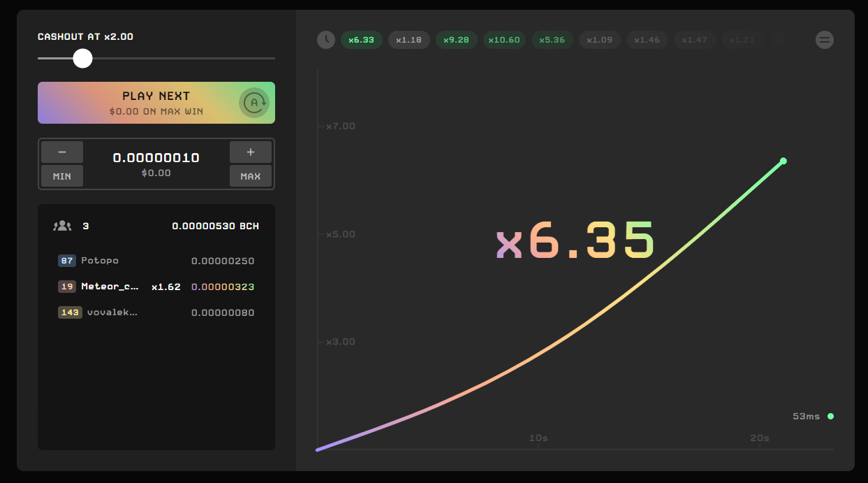Set bet to maximum with MAX button
The width and height of the screenshot is (868, 483).
click(250, 176)
